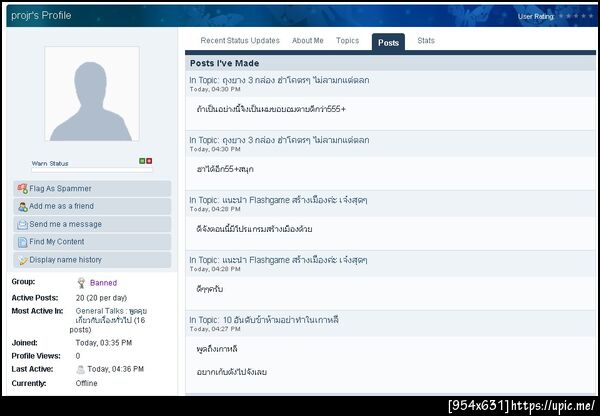Click the Banned group link

(x=103, y=283)
